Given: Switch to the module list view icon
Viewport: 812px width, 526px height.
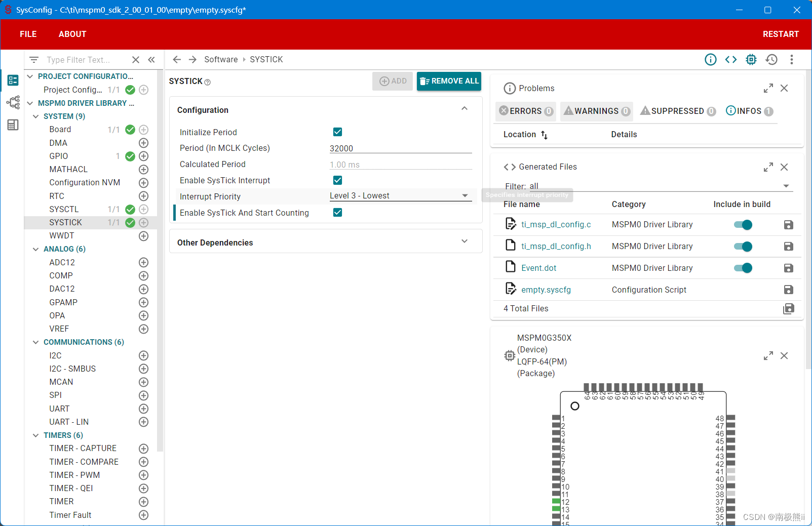Looking at the screenshot, I should click(x=13, y=80).
